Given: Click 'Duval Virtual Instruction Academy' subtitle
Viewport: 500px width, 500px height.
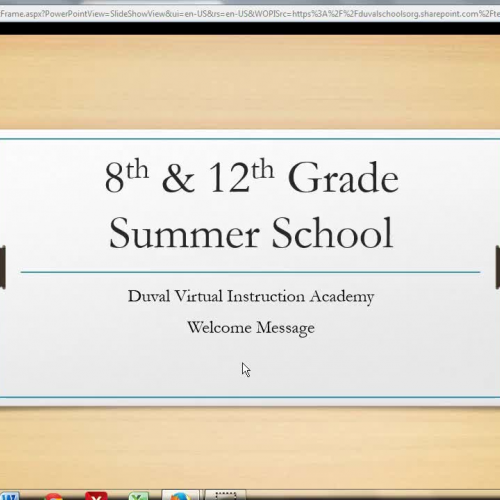Looking at the screenshot, I should click(x=251, y=296).
